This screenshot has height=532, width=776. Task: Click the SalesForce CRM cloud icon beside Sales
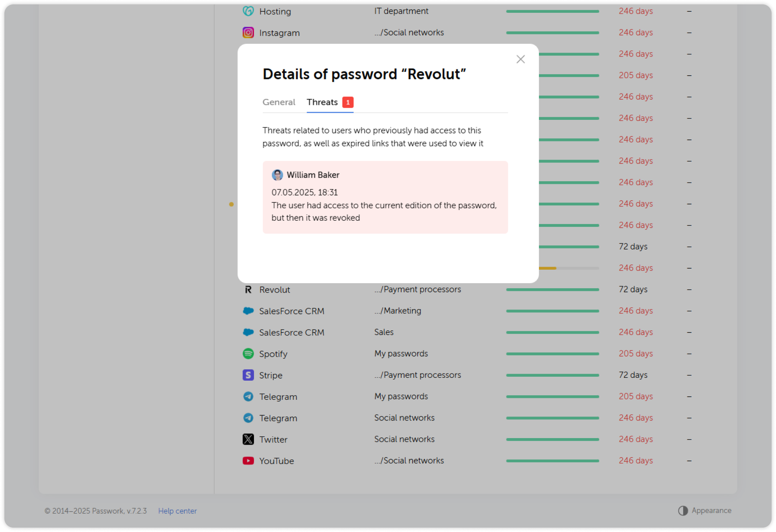(248, 332)
